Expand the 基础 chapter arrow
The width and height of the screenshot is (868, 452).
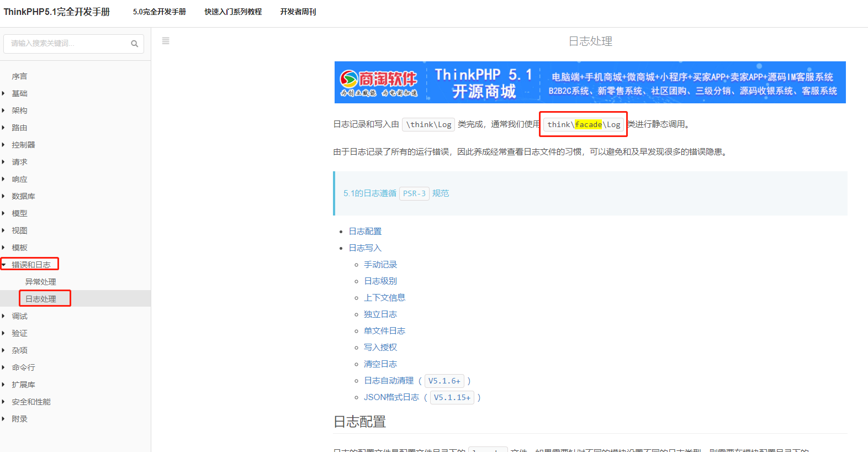click(3, 93)
